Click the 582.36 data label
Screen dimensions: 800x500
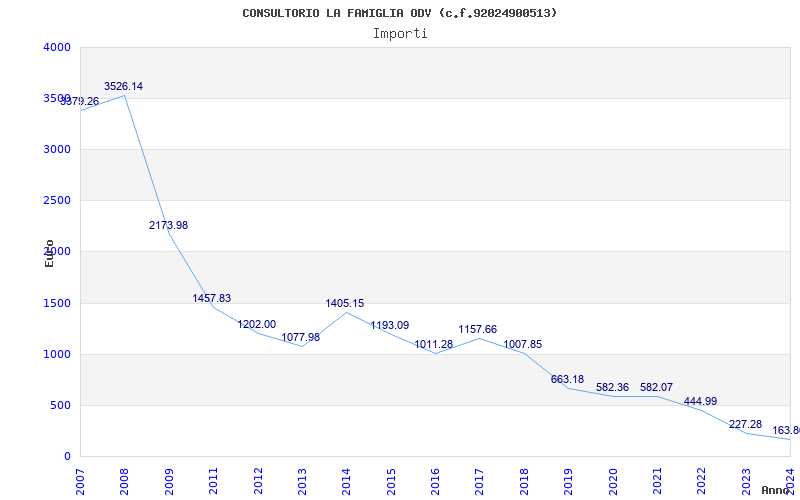point(612,388)
